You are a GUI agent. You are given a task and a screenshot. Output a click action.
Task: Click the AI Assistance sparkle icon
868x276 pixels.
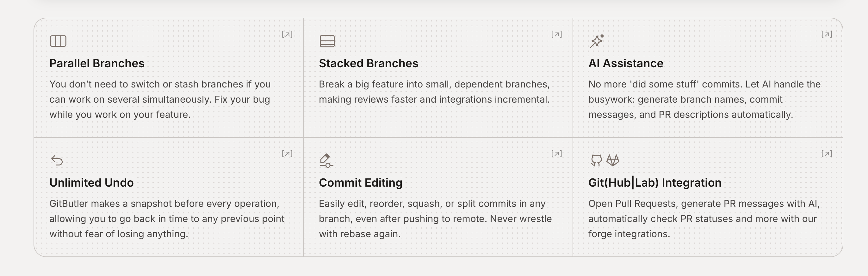[597, 41]
